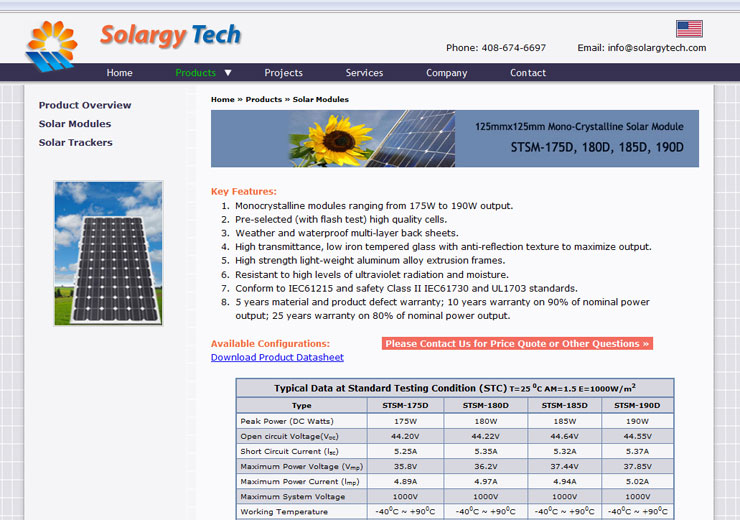Click feature 7 about IEC61215 standards
The height and width of the screenshot is (520, 740).
(406, 288)
